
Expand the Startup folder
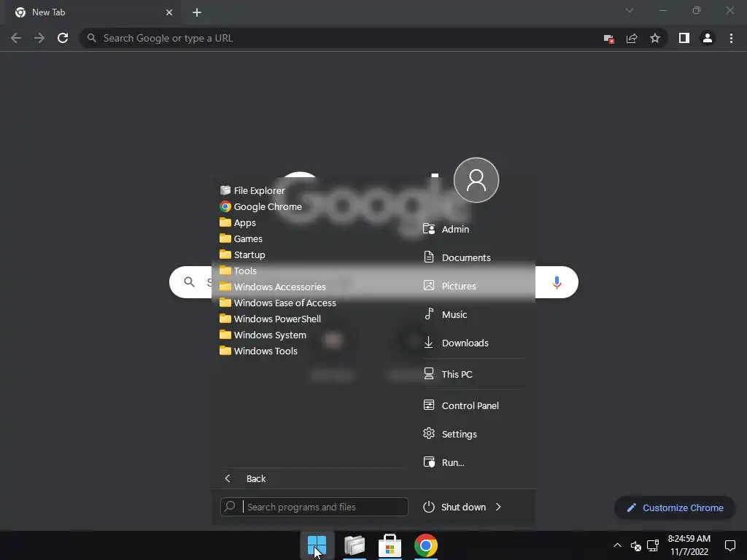pyautogui.click(x=242, y=254)
